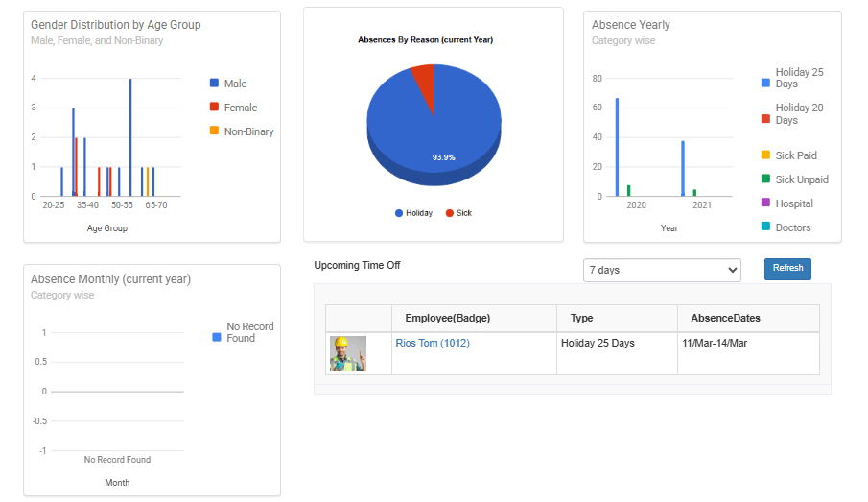The image size is (868, 502).
Task: Click the Type column header
Action: point(581,318)
